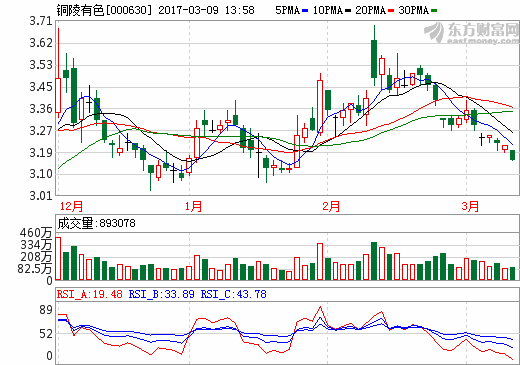Image resolution: width=520 pixels, height=365 pixels.
Task: Click the 82.5万 volume axis label
Action: [35, 269]
